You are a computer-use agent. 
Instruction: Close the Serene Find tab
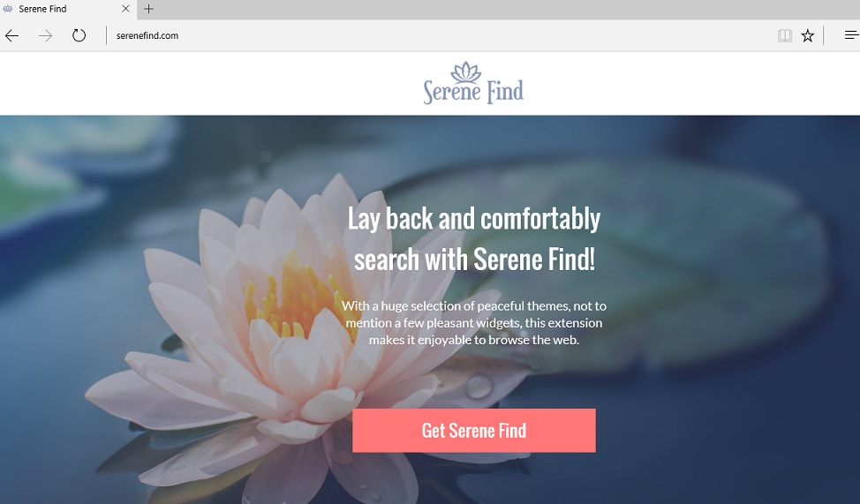click(x=125, y=9)
